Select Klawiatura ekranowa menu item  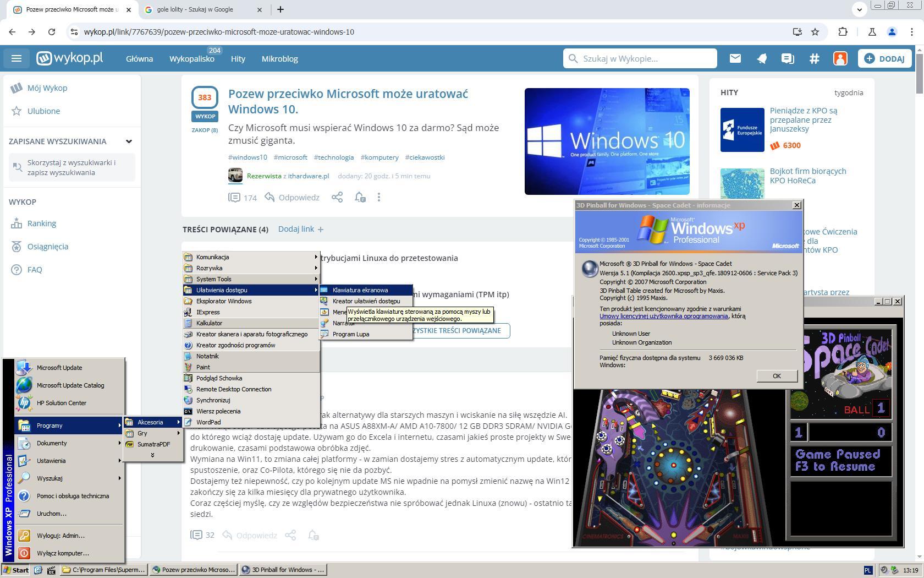click(360, 290)
